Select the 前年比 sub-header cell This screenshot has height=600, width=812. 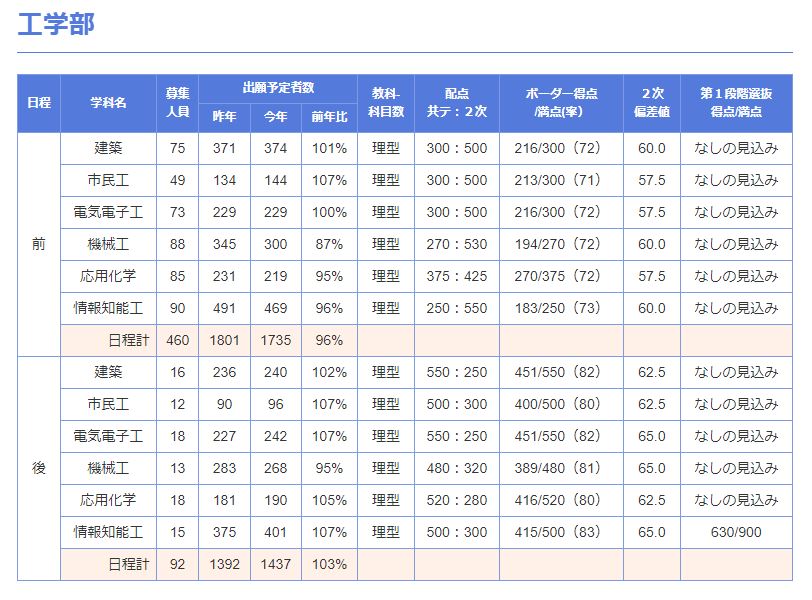(329, 117)
